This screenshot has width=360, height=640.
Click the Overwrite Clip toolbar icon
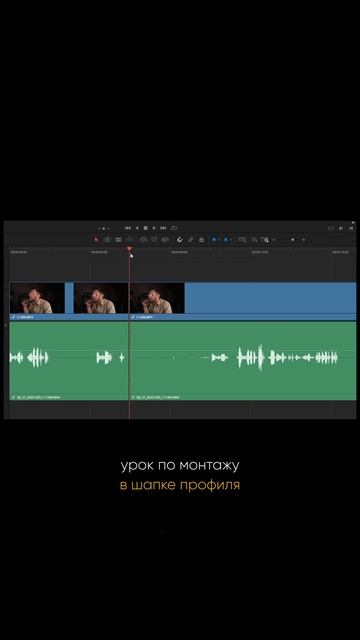tap(154, 240)
